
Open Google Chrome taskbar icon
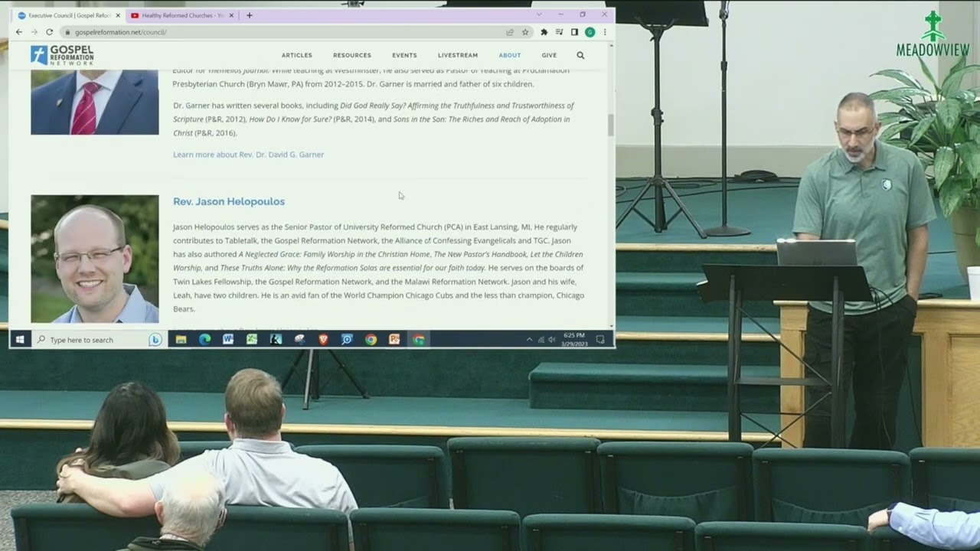(x=371, y=340)
